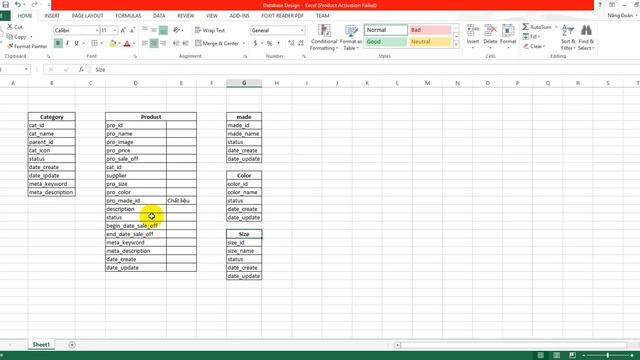Image resolution: width=640 pixels, height=360 pixels.
Task: Toggle Align Right
Action: coord(163,43)
